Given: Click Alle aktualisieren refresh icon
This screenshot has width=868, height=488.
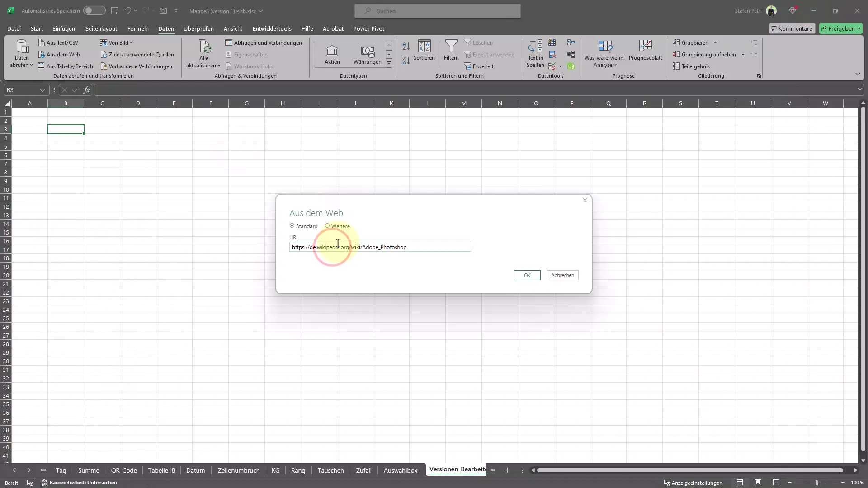Looking at the screenshot, I should click(x=204, y=47).
